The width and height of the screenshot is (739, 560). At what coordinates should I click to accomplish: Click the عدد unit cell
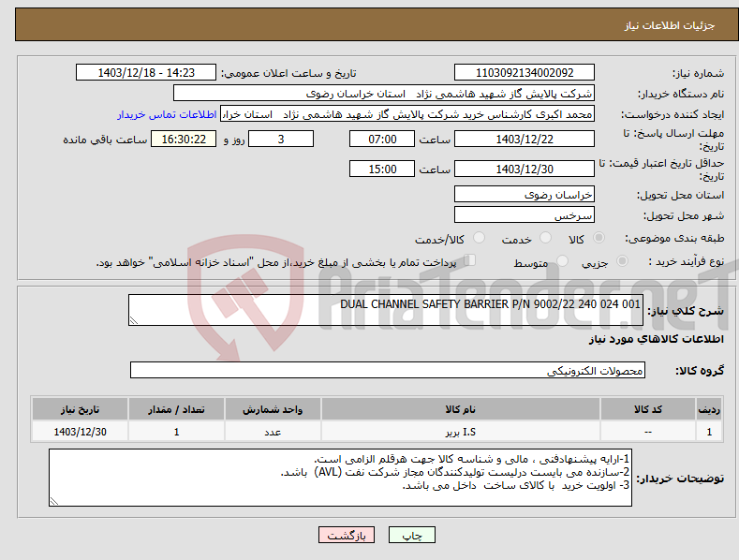[x=273, y=432]
